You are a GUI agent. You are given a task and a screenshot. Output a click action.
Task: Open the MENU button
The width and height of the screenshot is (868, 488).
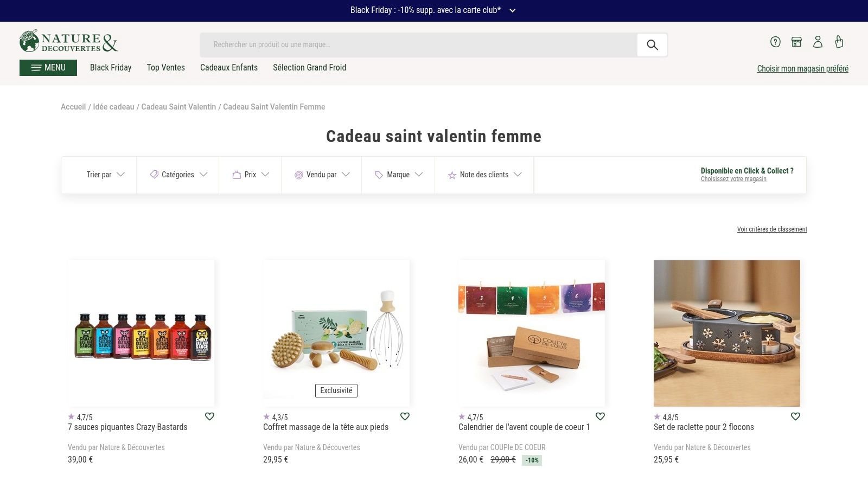click(x=48, y=68)
